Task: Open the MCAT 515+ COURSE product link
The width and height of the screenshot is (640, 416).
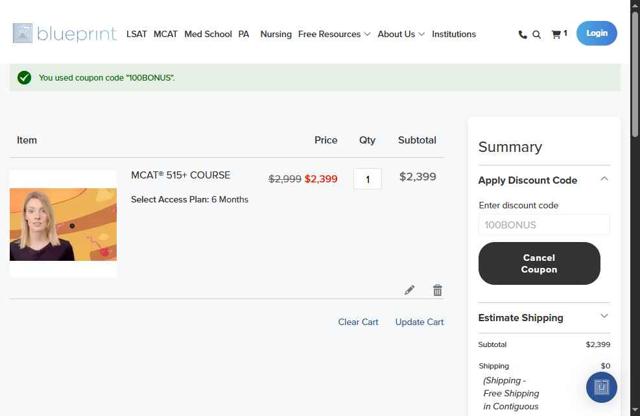Action: (x=180, y=175)
